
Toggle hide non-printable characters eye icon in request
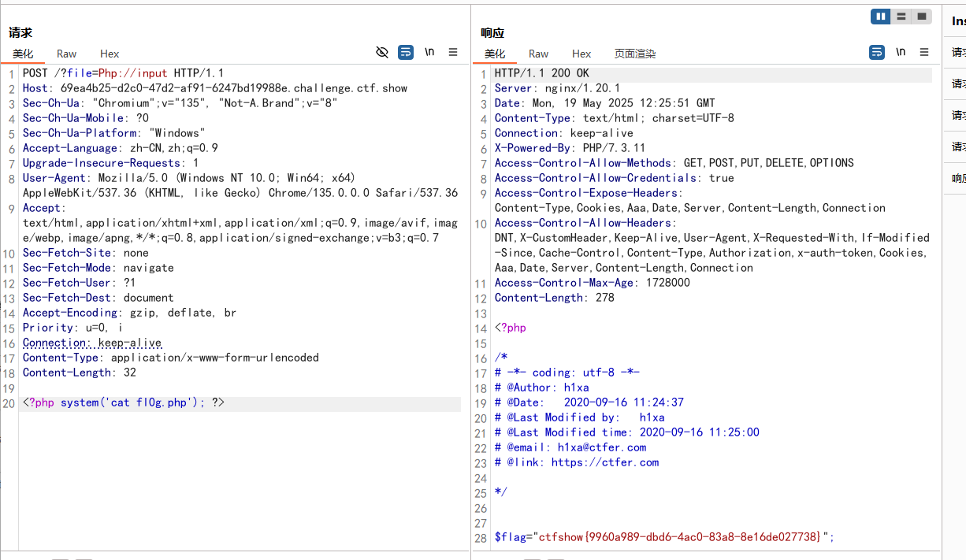click(382, 52)
